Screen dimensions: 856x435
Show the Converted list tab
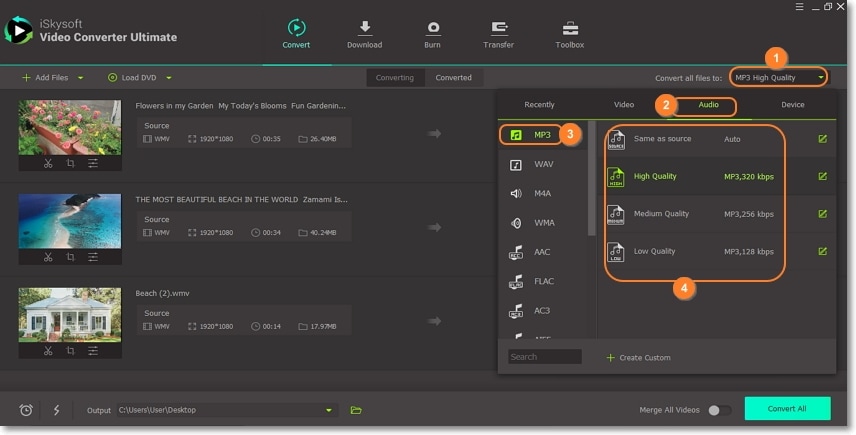(454, 78)
